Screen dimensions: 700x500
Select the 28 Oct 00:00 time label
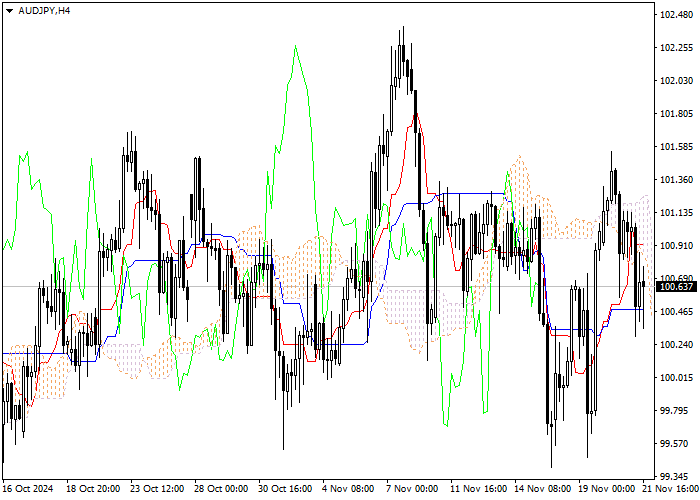click(x=221, y=489)
